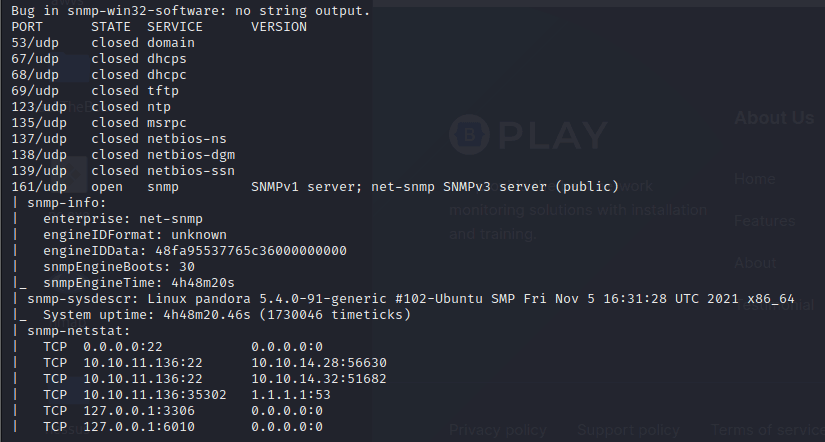Open the Home link in the faded menu
Viewport: 825px width, 442px height.
[754, 179]
